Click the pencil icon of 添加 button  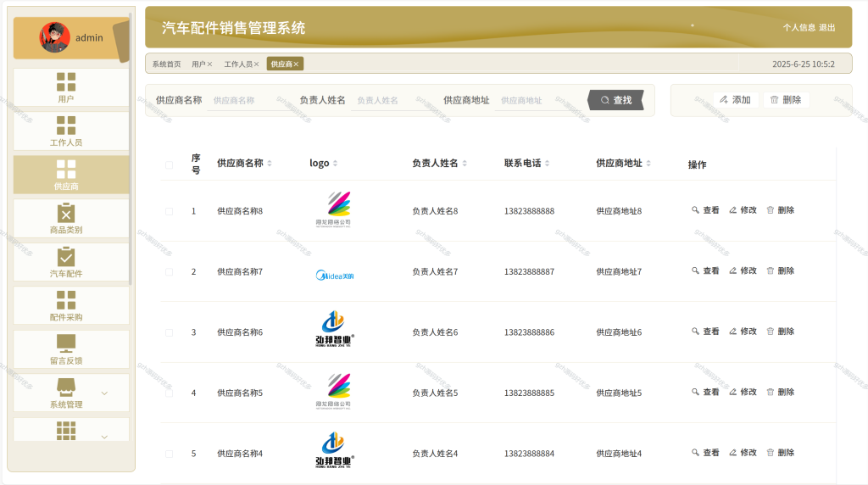point(724,100)
